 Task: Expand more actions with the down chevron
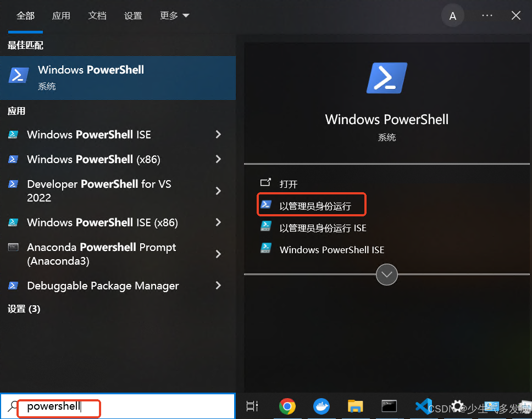(x=387, y=275)
